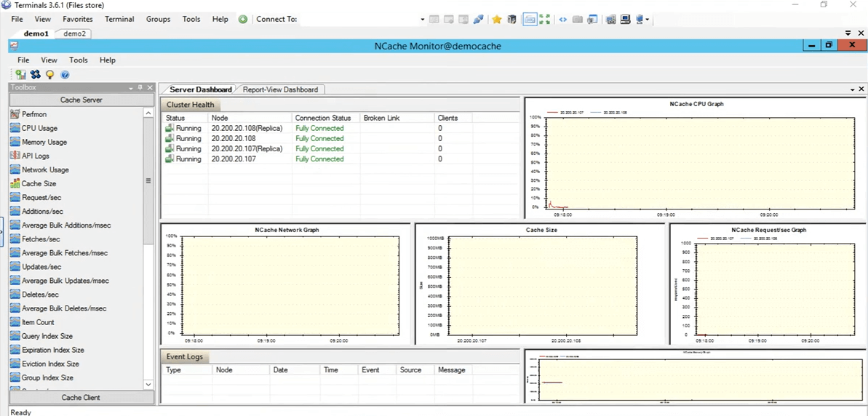
Task: Switch to the demo2 terminal tab
Action: [75, 33]
